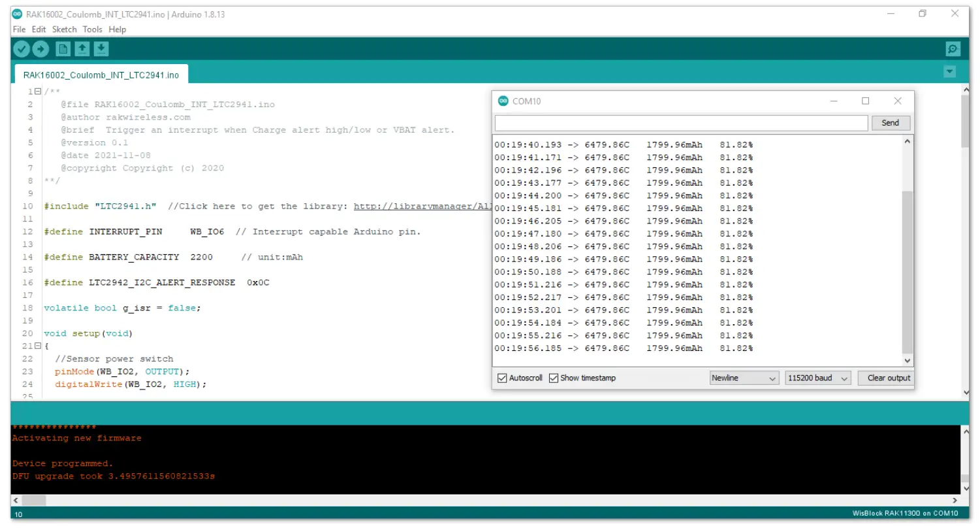Click the serial monitor input field
The height and width of the screenshot is (530, 980).
681,123
